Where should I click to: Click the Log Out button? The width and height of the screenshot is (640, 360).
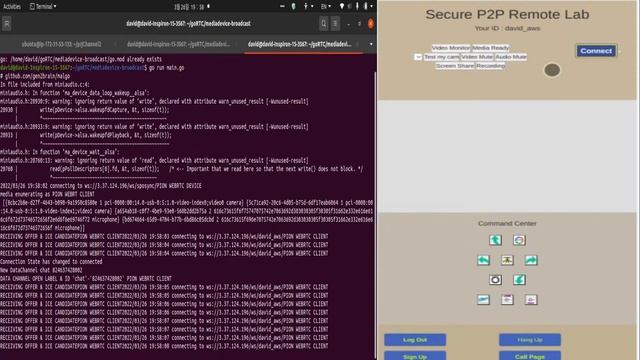(x=415, y=340)
